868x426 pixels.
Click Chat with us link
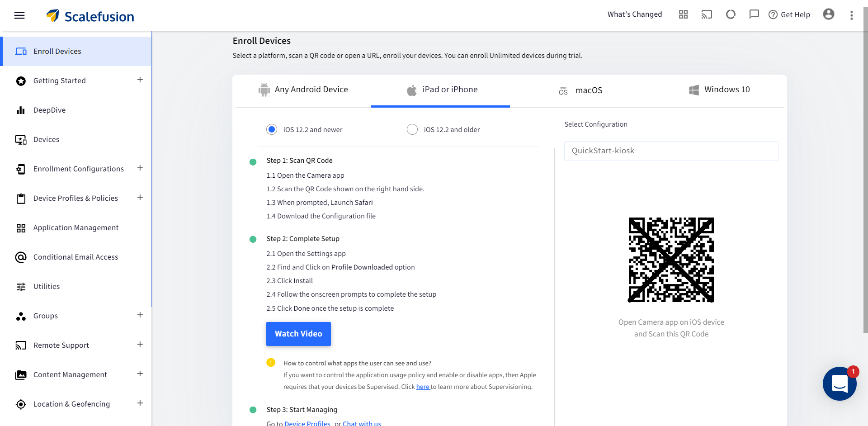point(362,424)
